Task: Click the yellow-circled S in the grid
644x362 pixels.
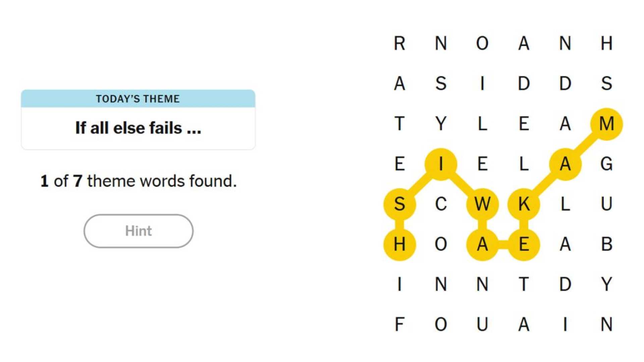Action: click(399, 204)
